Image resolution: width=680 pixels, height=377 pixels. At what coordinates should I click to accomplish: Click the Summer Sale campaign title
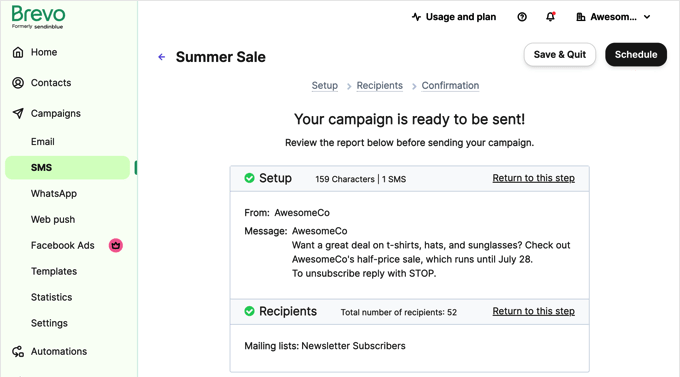pos(220,57)
